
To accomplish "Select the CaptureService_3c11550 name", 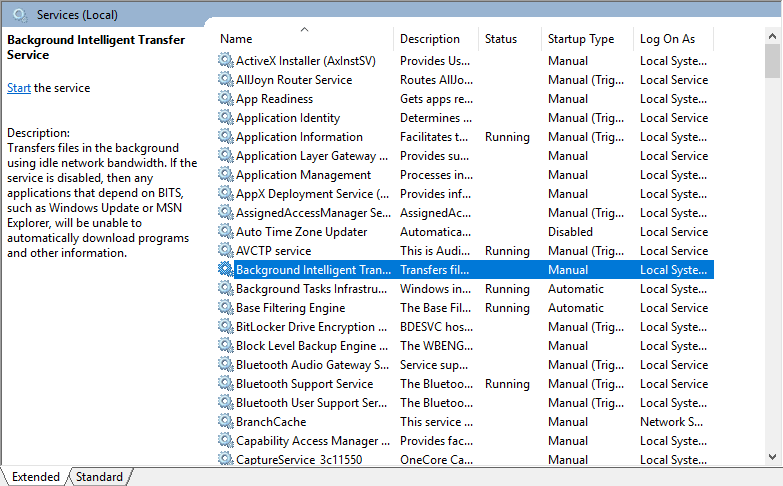I will (299, 460).
